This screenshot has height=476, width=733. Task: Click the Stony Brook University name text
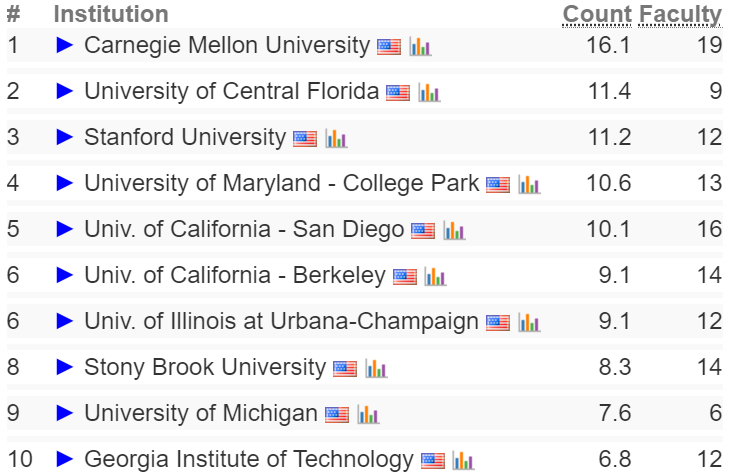(x=205, y=367)
